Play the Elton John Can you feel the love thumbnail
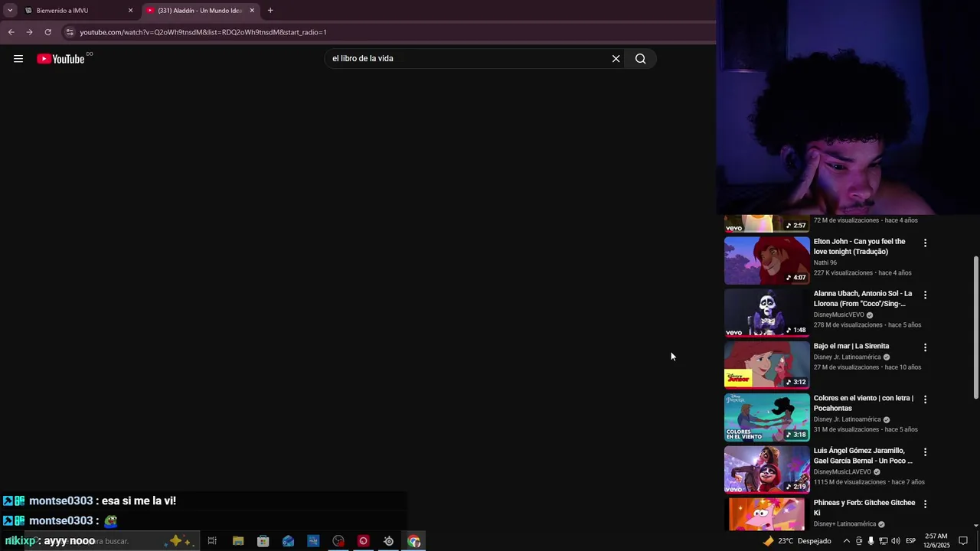 click(x=766, y=260)
